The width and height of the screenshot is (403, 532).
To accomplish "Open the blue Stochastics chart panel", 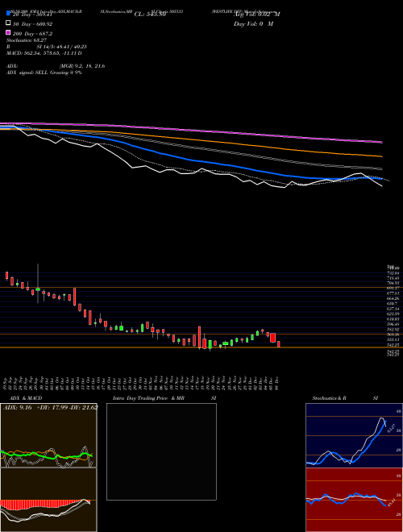I will click(354, 435).
